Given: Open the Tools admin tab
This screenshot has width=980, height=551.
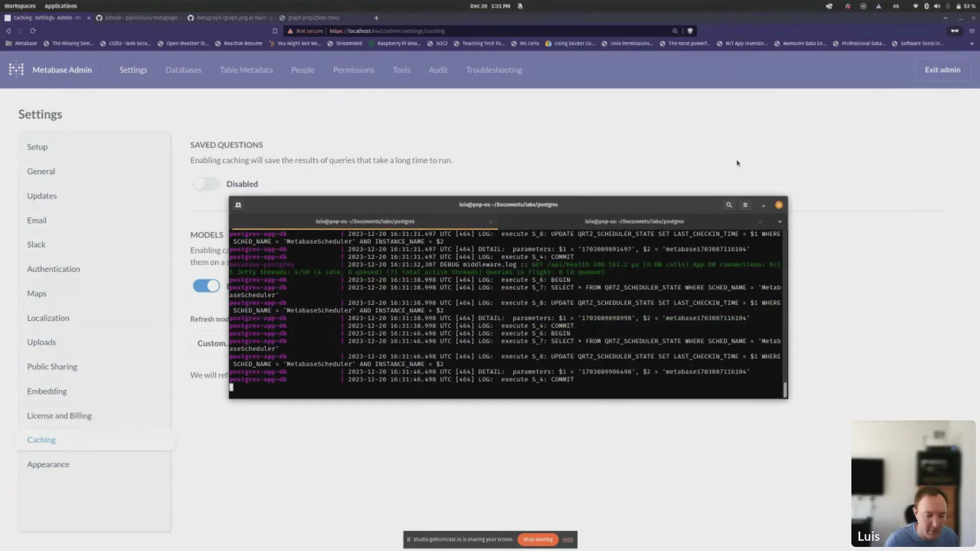Looking at the screenshot, I should tap(401, 70).
